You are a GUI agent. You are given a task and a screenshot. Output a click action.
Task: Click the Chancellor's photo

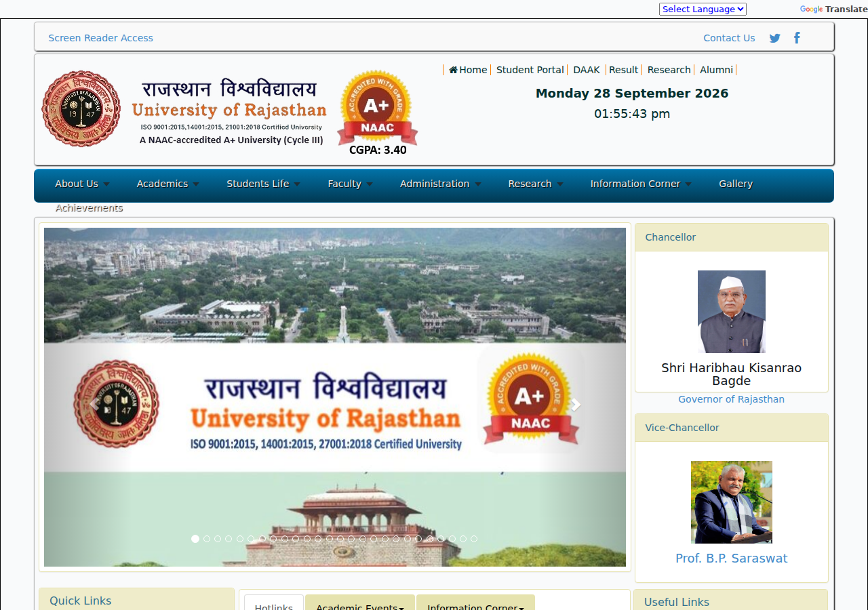[x=732, y=312]
